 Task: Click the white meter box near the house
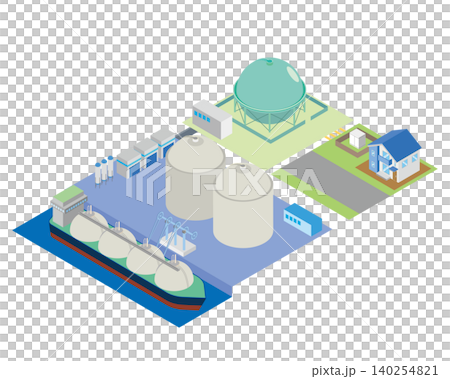tap(358, 139)
